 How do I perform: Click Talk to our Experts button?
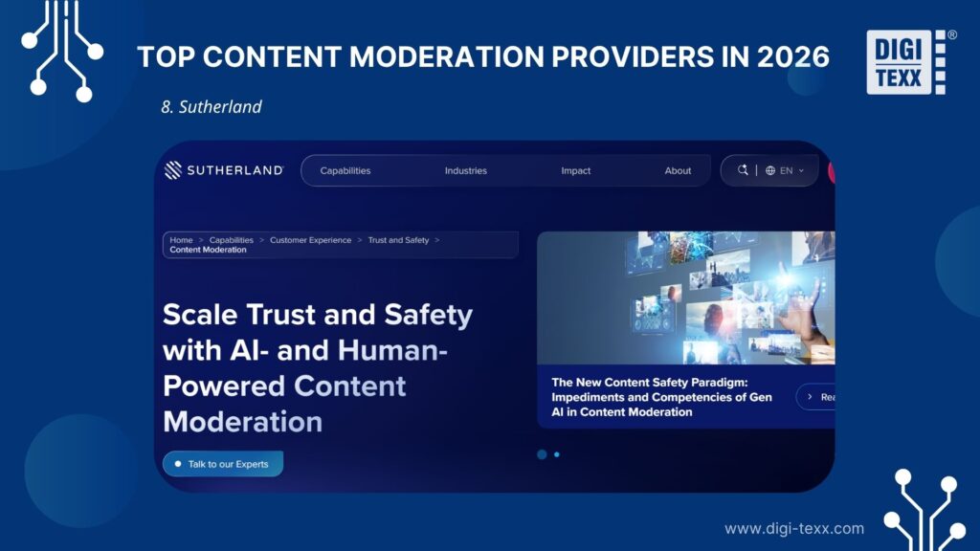pos(223,464)
